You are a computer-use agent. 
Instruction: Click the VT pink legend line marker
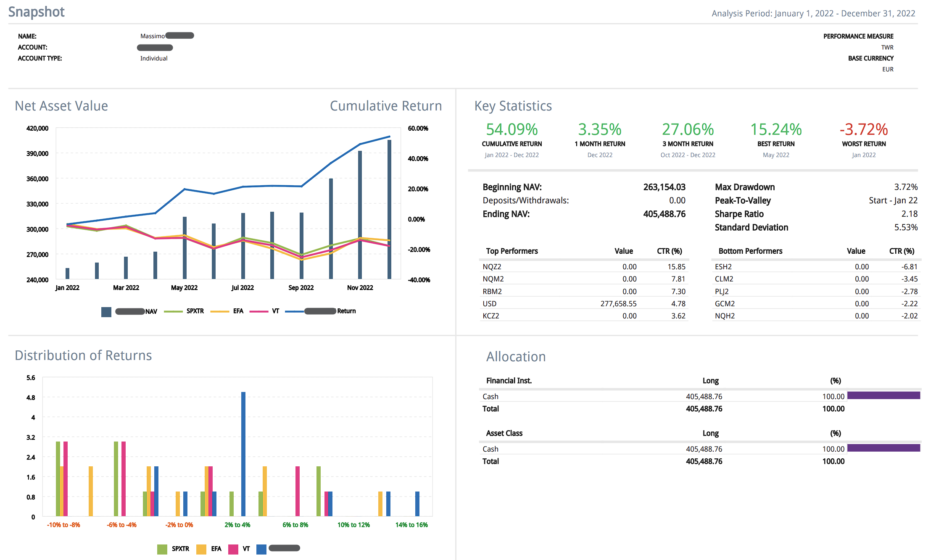[x=258, y=311]
